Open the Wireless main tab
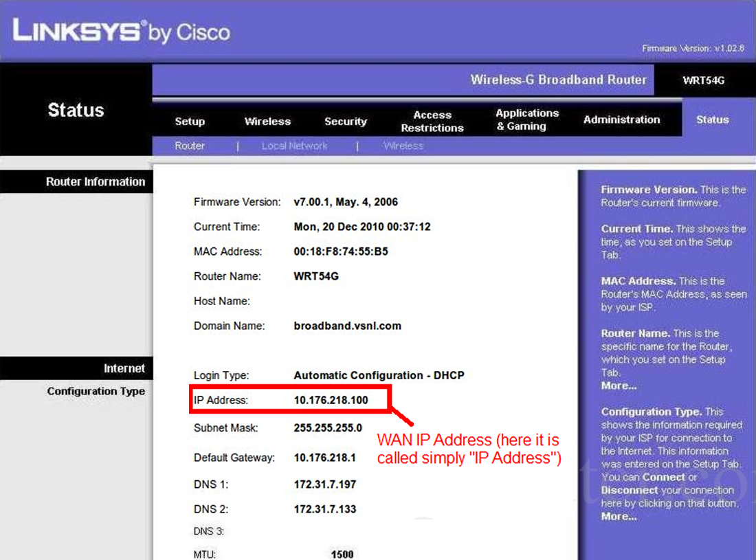 267,122
